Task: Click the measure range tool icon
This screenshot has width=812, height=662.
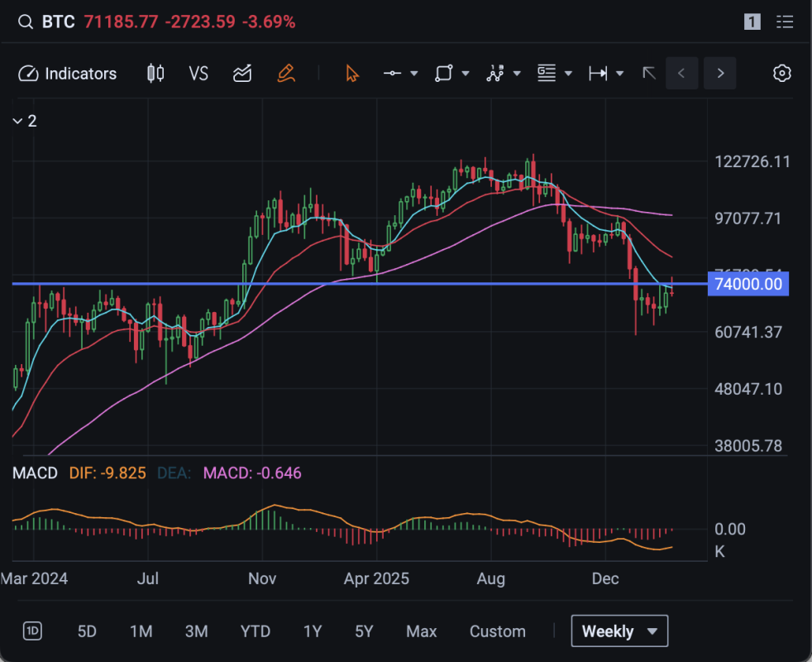Action: [598, 74]
